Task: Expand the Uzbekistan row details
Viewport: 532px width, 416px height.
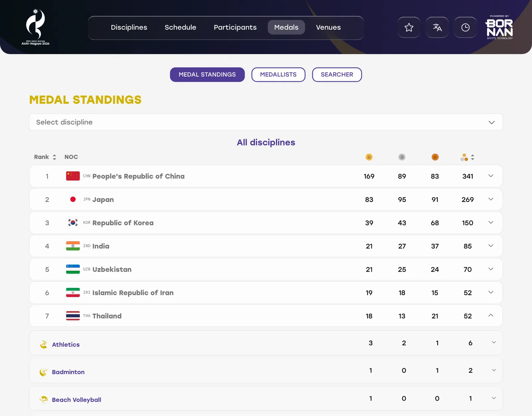Action: click(491, 269)
